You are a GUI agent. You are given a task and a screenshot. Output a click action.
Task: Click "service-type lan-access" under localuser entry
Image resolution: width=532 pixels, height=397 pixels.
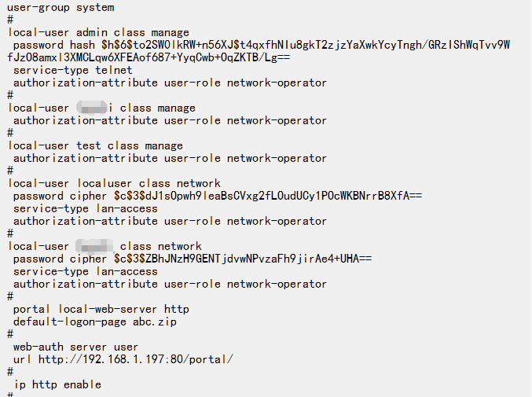click(x=86, y=208)
